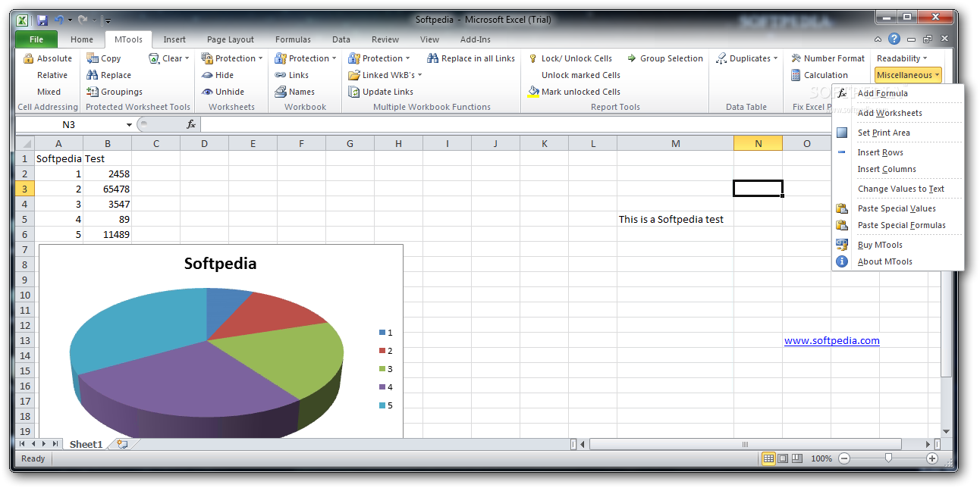The width and height of the screenshot is (980, 488).
Task: Click the Paste Special Values clipboard icon
Action: [842, 208]
